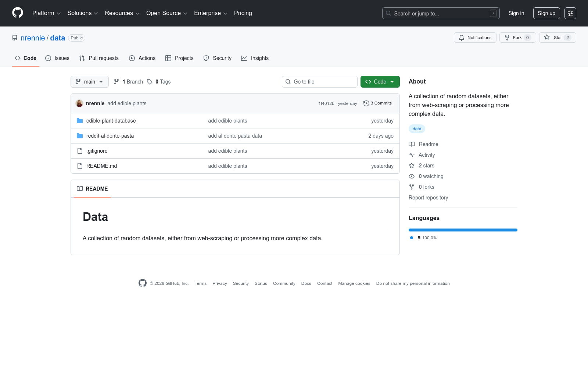
Task: Click the book icon beside Readme
Action: 412,144
